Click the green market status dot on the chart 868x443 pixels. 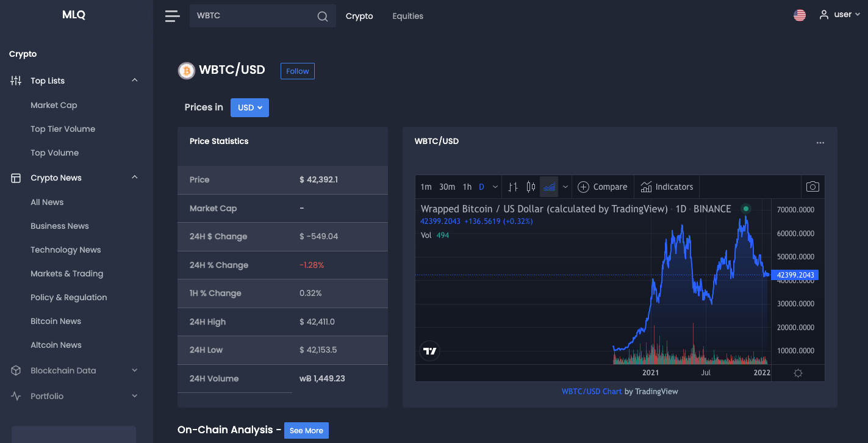click(x=745, y=209)
